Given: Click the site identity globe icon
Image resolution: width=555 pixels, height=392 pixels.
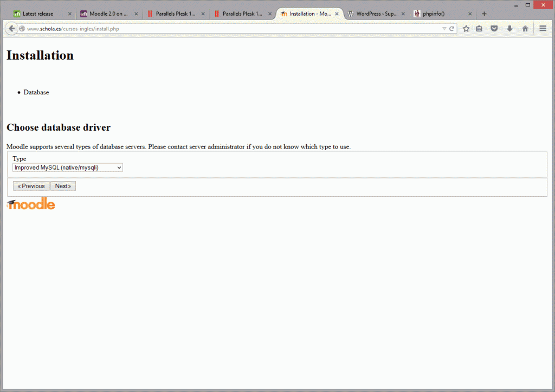Looking at the screenshot, I should click(x=22, y=29).
